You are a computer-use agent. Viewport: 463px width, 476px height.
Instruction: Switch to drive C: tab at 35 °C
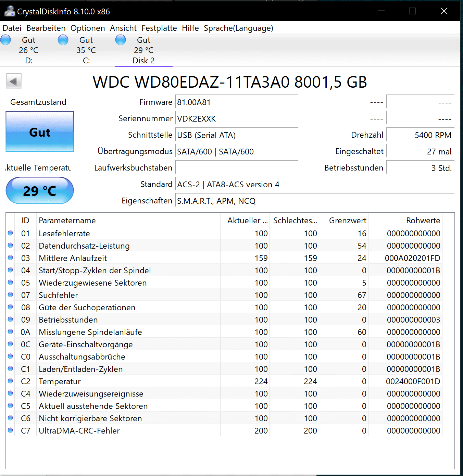(x=86, y=50)
